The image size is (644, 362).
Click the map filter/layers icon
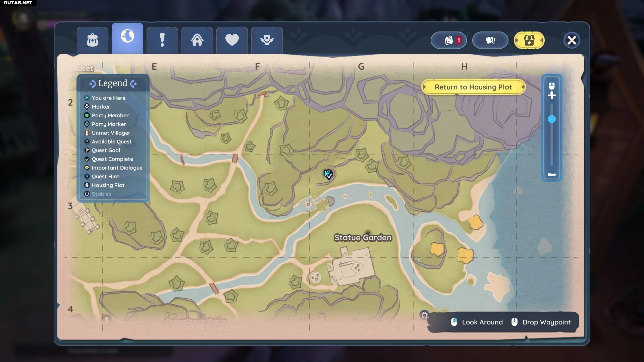coord(490,40)
